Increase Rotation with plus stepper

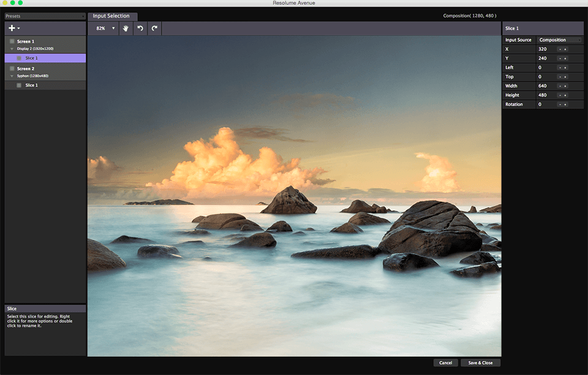click(x=565, y=105)
